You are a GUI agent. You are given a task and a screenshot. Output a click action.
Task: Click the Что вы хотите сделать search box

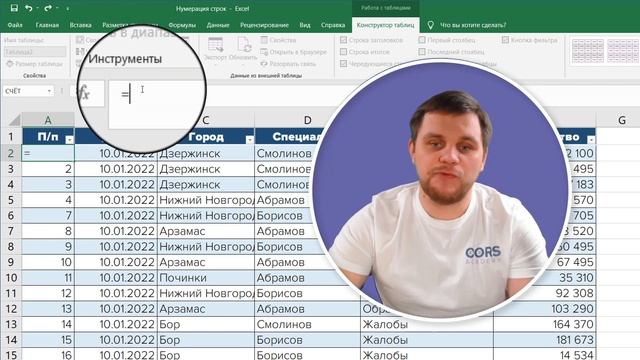point(473,25)
